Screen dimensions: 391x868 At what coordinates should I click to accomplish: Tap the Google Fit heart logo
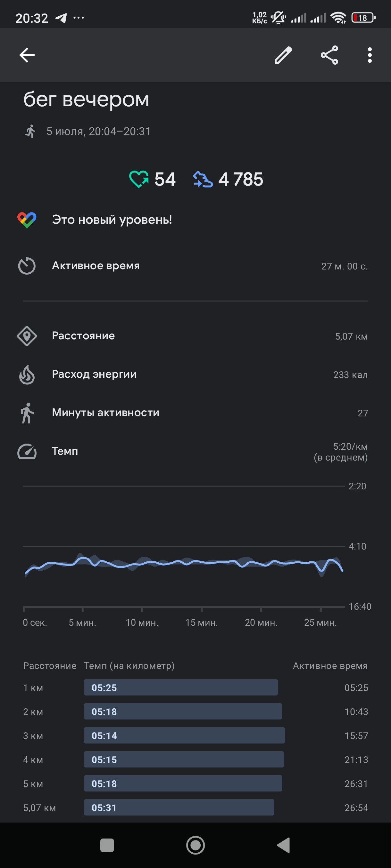point(27,220)
